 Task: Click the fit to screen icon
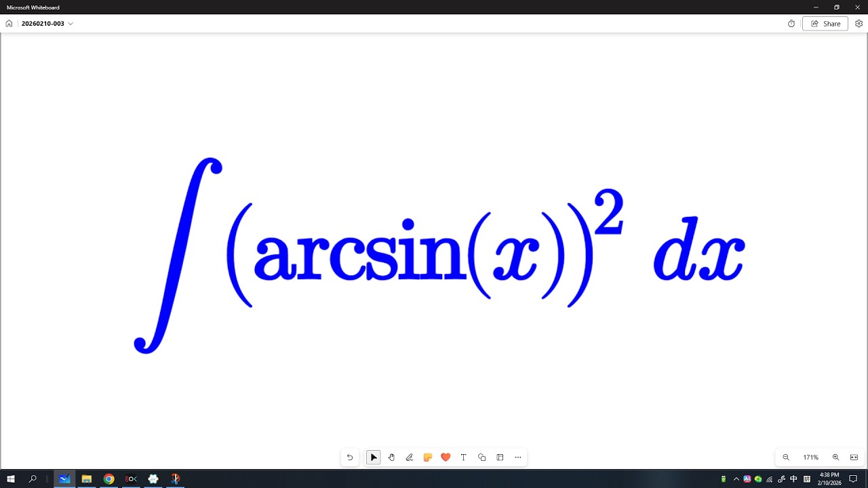tap(854, 457)
